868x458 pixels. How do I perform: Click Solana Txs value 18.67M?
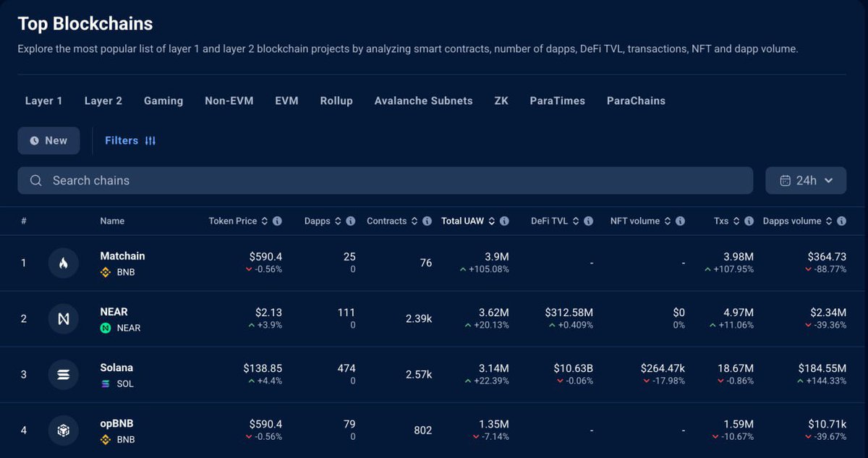point(735,368)
